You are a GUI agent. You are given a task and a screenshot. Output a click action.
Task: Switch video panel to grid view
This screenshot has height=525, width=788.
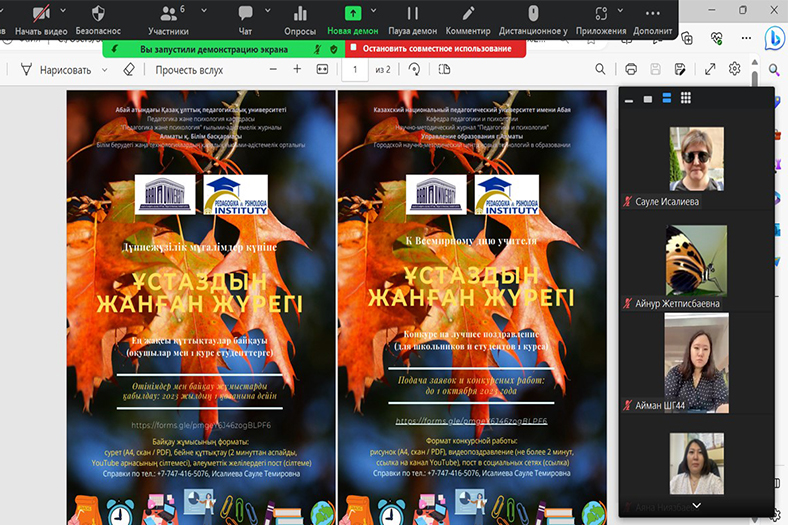point(686,98)
